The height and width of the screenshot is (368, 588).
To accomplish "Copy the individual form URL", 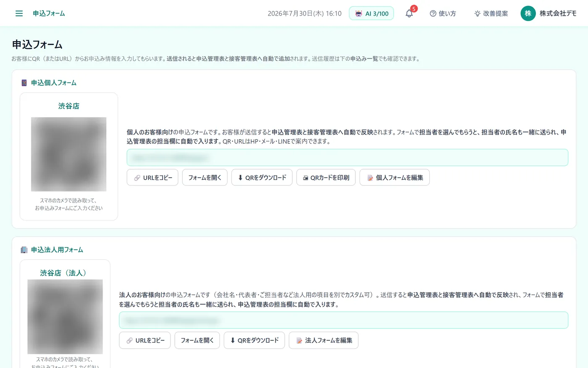I will 152,177.
